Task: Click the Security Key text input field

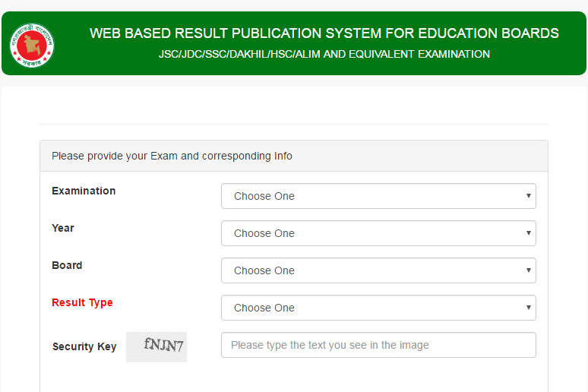Action: tap(378, 345)
